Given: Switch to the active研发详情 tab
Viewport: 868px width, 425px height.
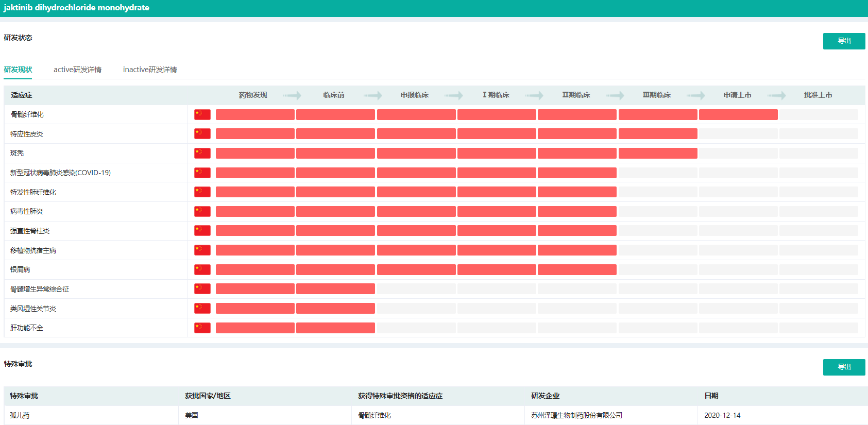Looking at the screenshot, I should (x=77, y=70).
